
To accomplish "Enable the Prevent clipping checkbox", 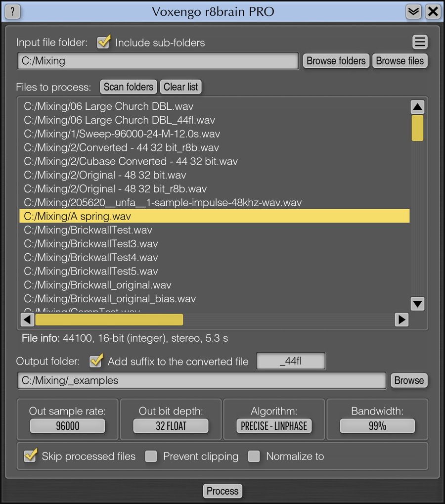I will [x=151, y=456].
